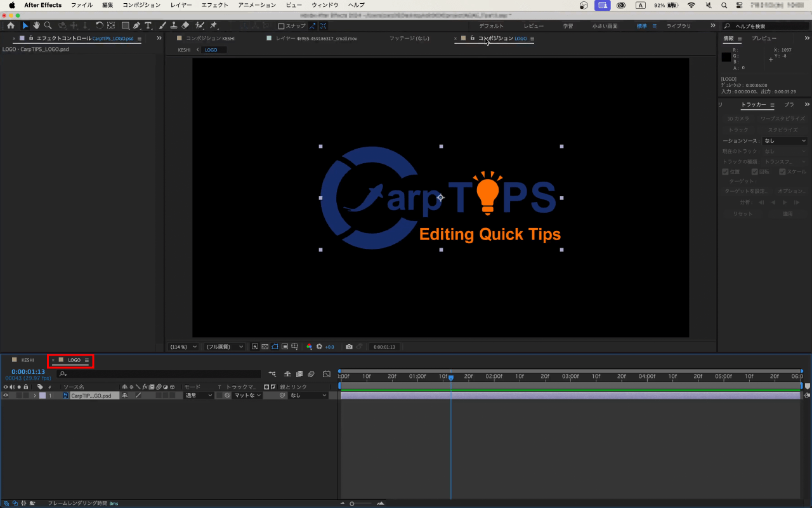Take a snapshot with the camera icon
This screenshot has width=812, height=508.
click(x=349, y=347)
